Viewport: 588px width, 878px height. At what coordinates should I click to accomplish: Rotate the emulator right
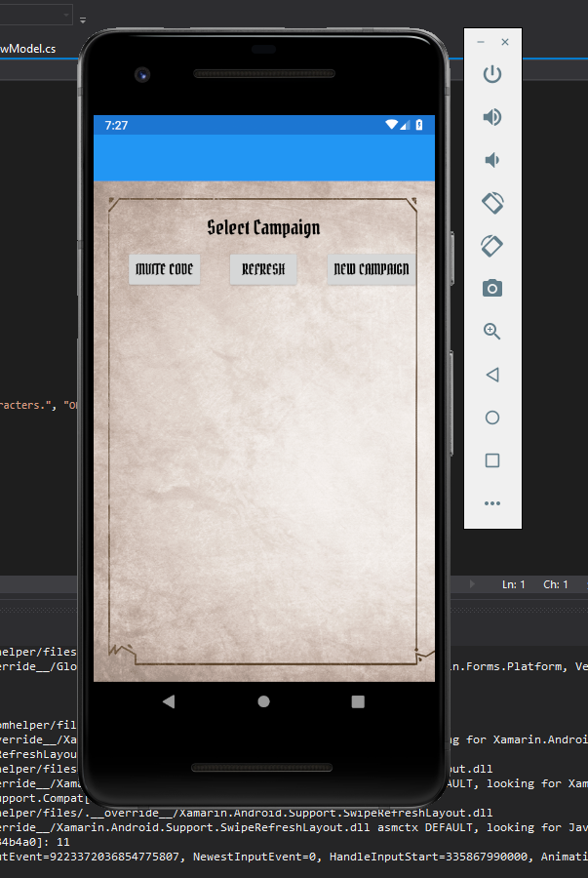(x=492, y=245)
